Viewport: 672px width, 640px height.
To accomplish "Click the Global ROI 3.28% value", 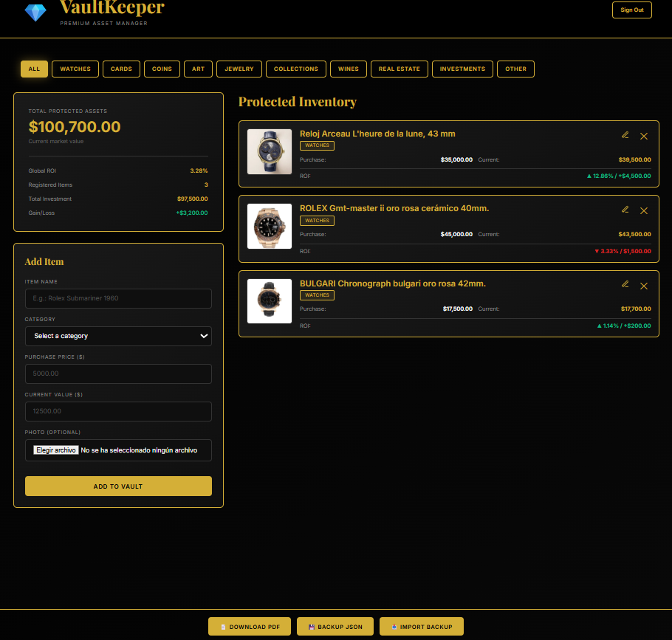I will pyautogui.click(x=199, y=171).
